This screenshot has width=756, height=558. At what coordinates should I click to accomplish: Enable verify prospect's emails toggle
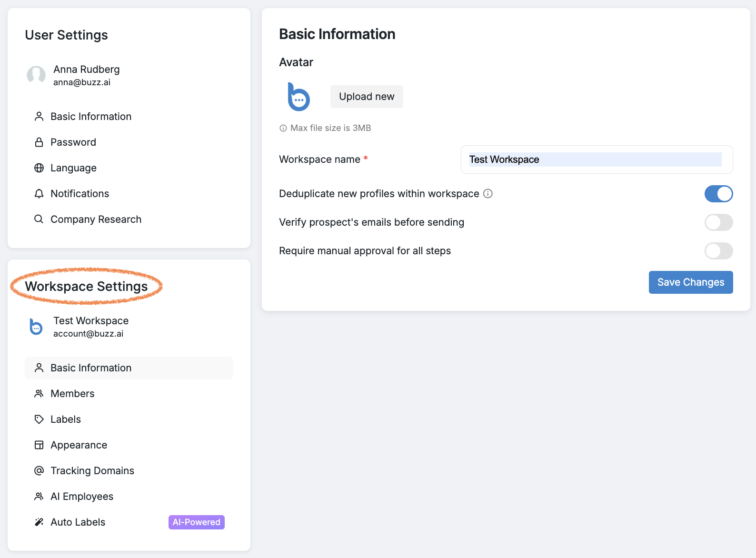click(718, 222)
